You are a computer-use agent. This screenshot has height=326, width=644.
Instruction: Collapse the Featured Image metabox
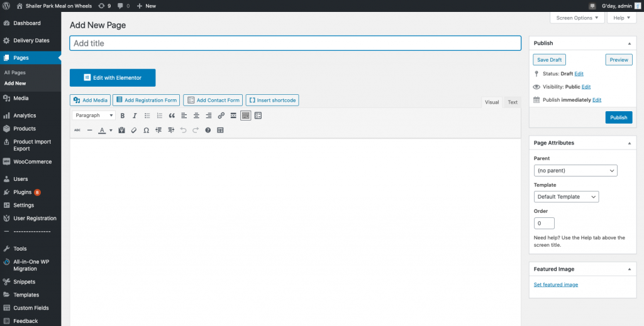tap(629, 269)
